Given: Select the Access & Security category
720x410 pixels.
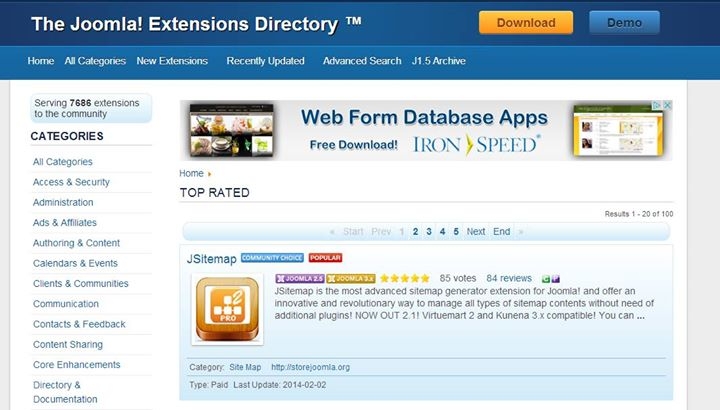Looking at the screenshot, I should [x=71, y=182].
